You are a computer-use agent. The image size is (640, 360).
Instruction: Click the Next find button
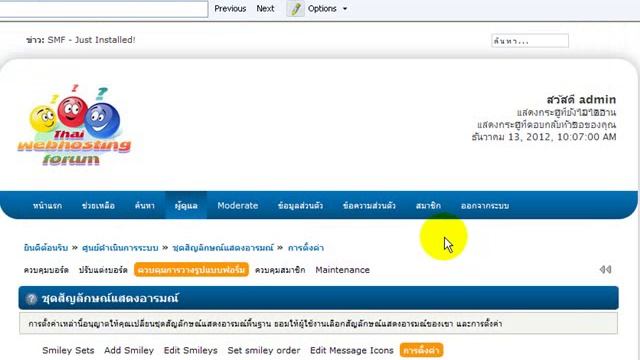(x=265, y=9)
